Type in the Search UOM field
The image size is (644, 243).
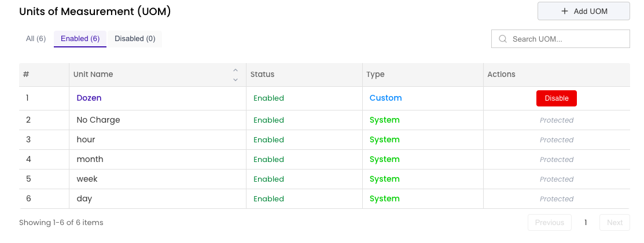567,39
